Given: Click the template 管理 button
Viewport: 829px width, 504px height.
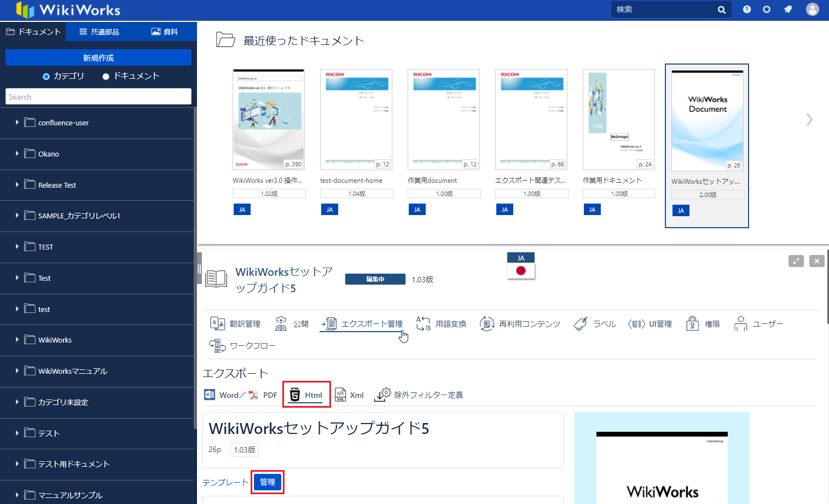Looking at the screenshot, I should click(x=268, y=482).
